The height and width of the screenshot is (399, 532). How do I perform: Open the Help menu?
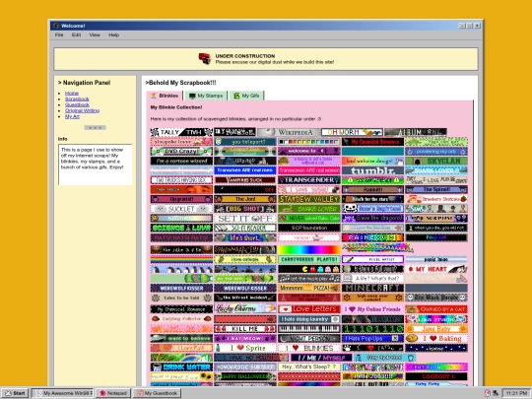click(x=113, y=34)
